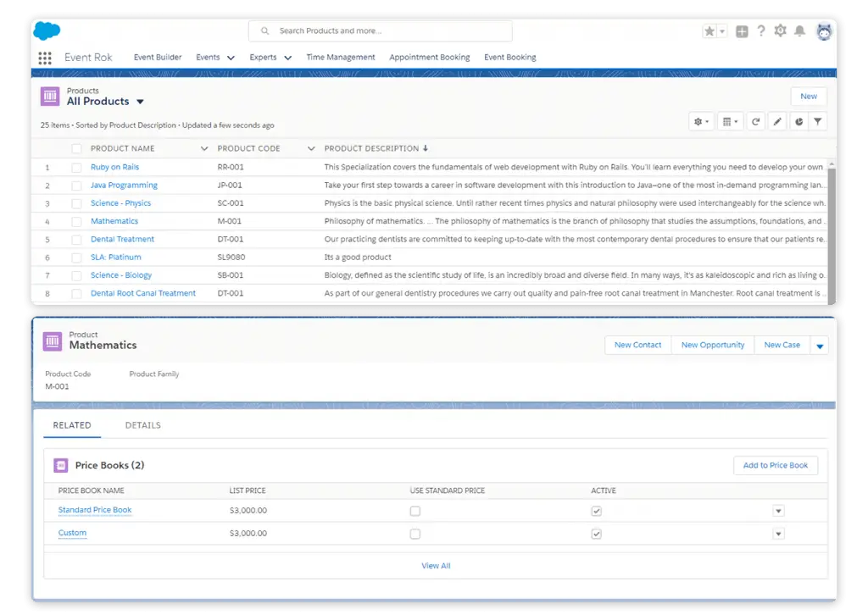This screenshot has width=868, height=615.
Task: Toggle Active checkbox for Standard Price Book
Action: [x=596, y=511]
